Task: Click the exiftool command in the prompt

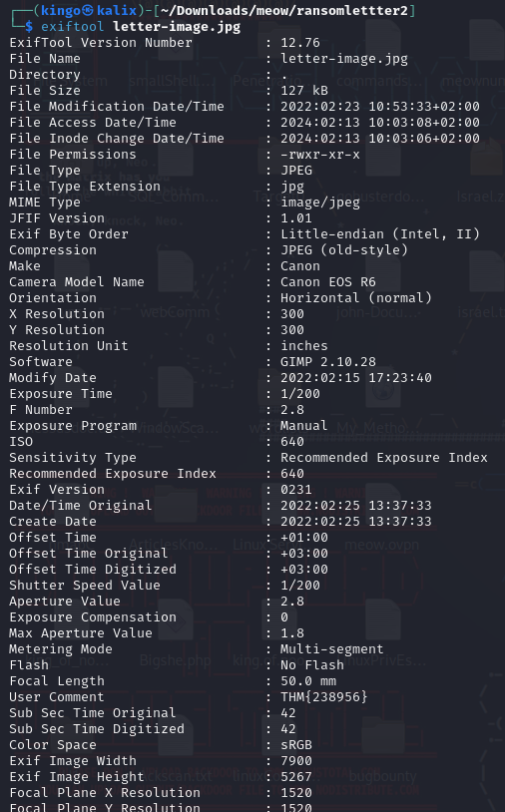Action: tap(73, 26)
